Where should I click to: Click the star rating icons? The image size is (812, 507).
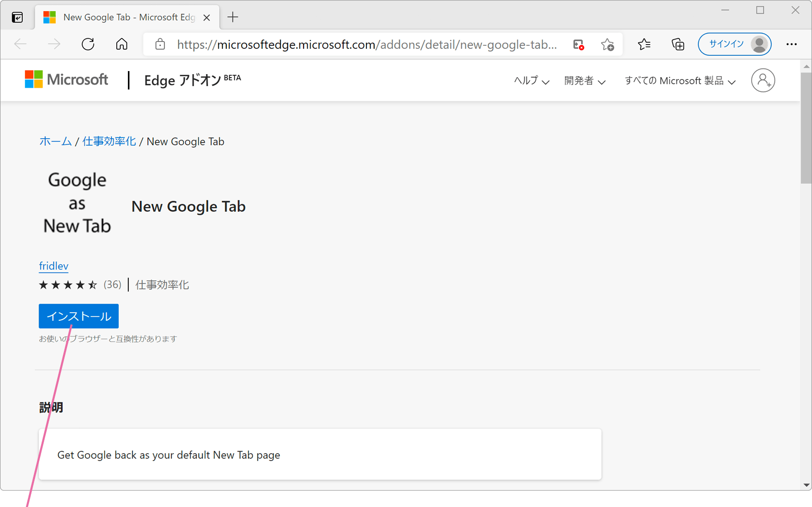tap(68, 285)
